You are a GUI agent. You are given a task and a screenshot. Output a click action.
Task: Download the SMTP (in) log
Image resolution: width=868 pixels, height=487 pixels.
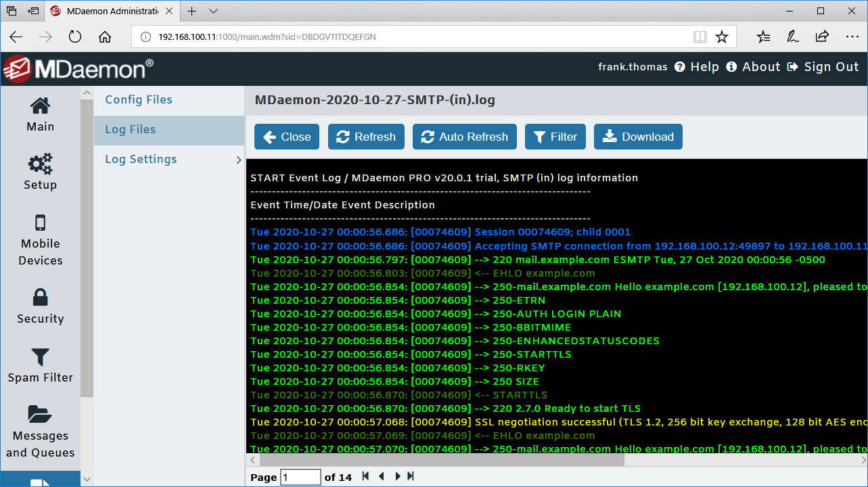638,137
